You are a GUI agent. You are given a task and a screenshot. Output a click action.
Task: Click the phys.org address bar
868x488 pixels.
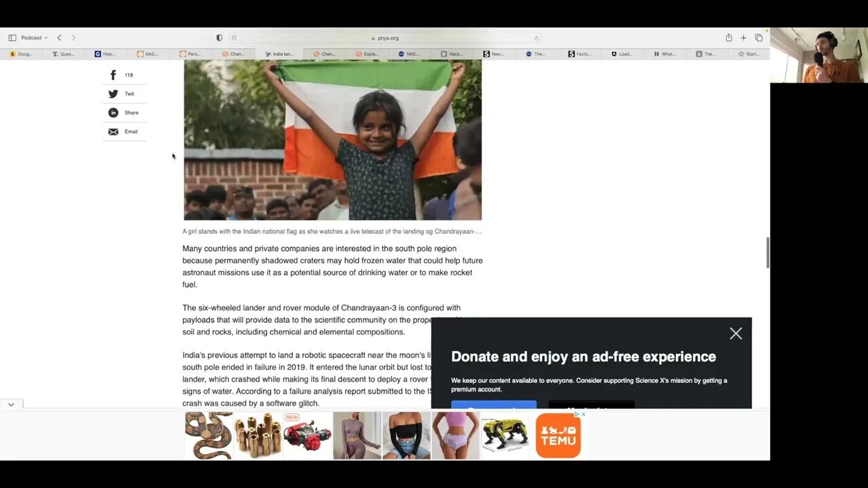[385, 38]
